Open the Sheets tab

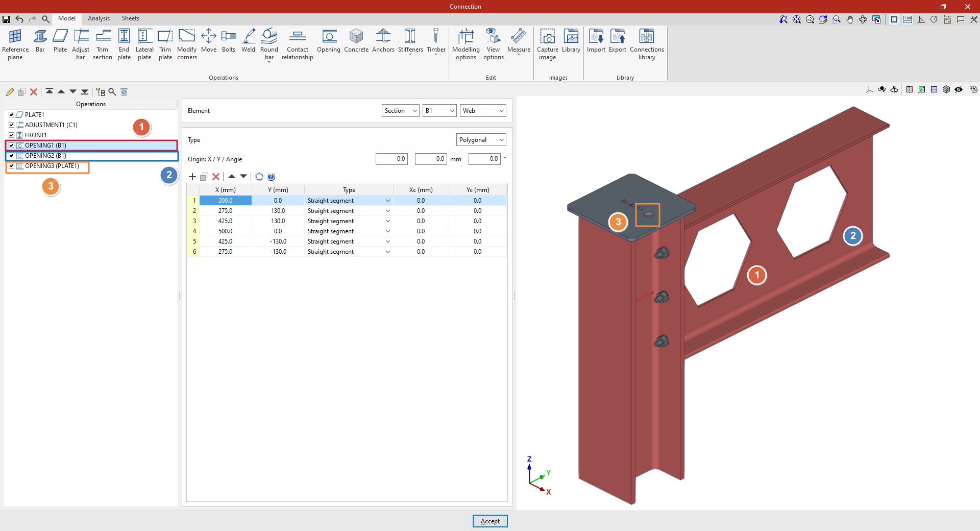tap(130, 18)
